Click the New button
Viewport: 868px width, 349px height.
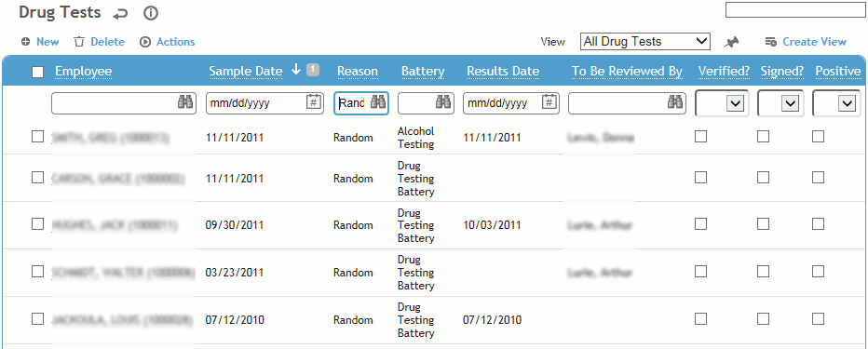click(40, 42)
